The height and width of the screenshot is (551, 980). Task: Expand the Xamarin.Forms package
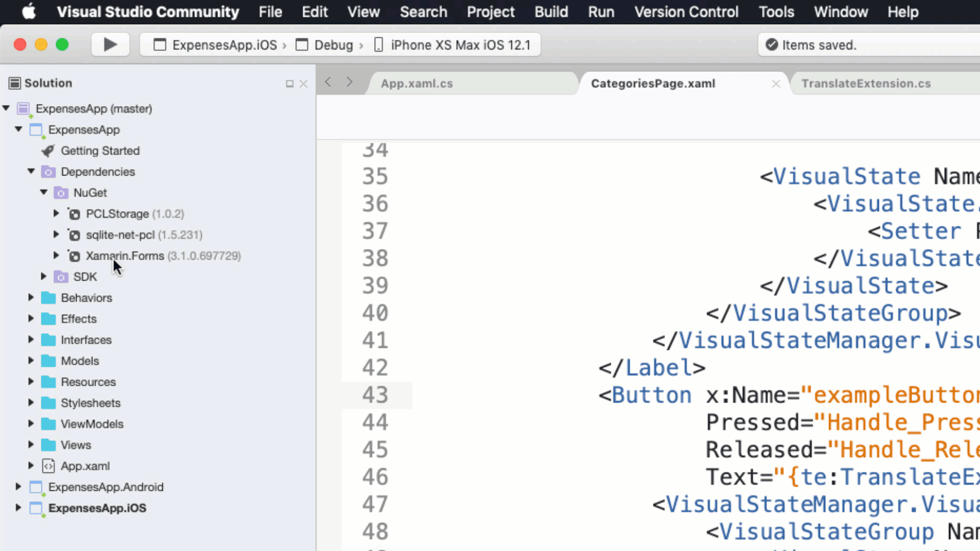click(x=56, y=255)
